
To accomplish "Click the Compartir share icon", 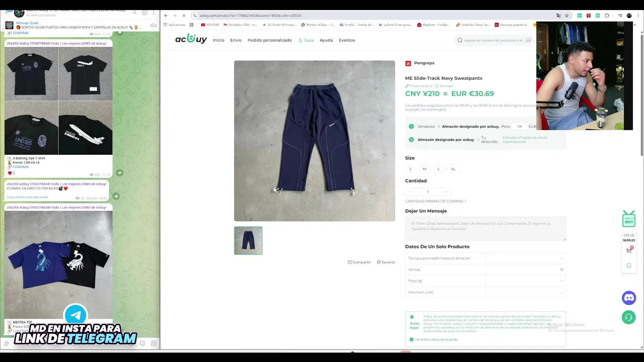I will pos(350,262).
